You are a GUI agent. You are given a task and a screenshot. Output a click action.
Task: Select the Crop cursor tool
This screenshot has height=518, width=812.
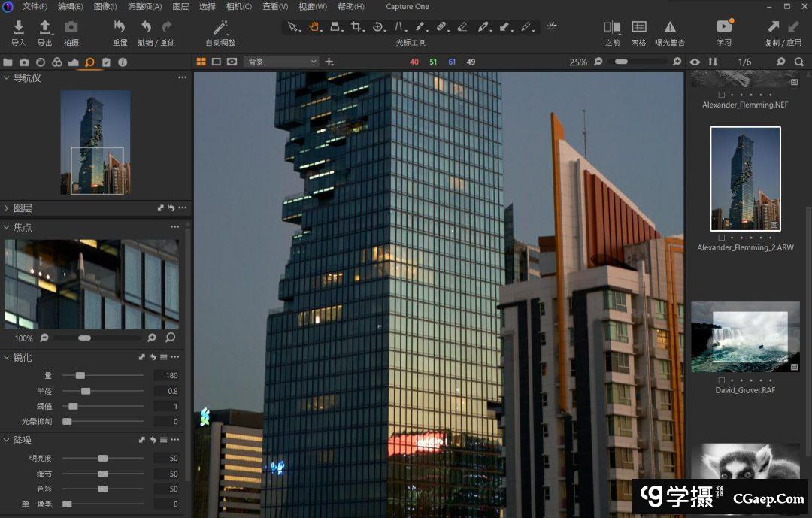357,27
